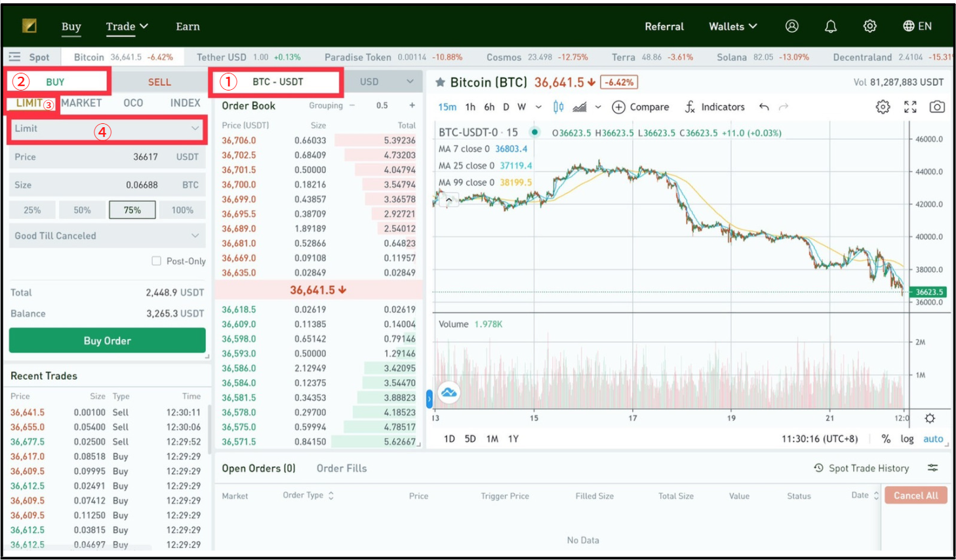Toggle auto scale on chart

click(x=933, y=439)
